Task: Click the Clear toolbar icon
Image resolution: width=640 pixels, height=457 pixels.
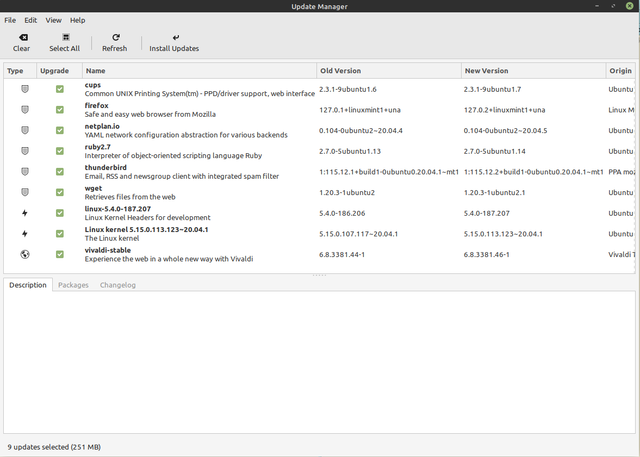Action: coord(23,38)
